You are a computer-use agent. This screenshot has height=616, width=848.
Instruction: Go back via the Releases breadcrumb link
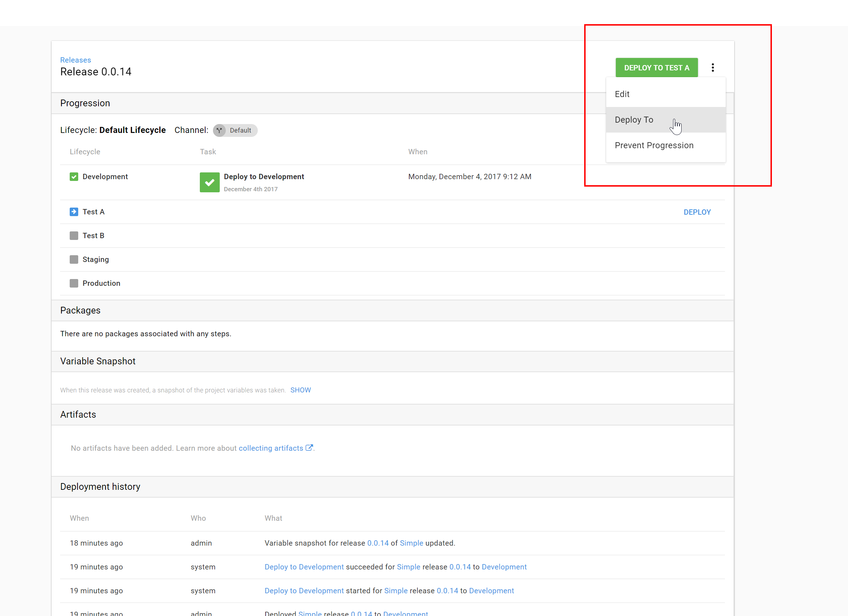click(x=75, y=60)
